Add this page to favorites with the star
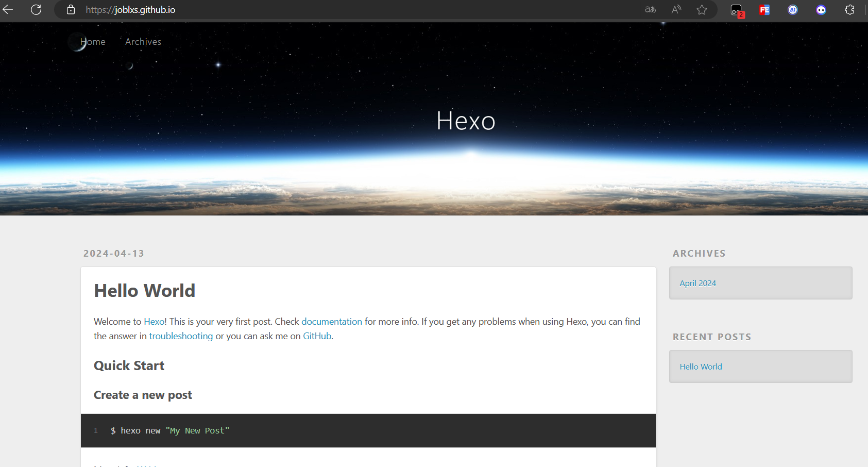 tap(702, 10)
